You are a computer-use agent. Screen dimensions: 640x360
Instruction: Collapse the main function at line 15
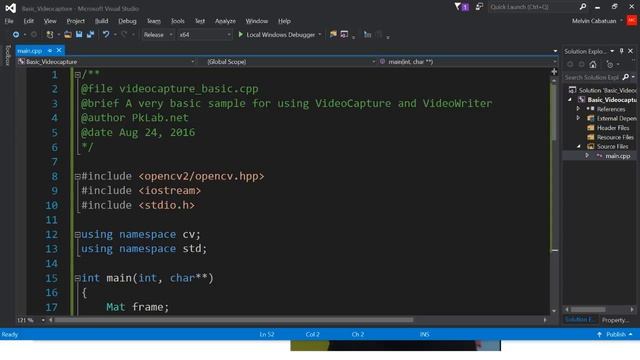78,278
